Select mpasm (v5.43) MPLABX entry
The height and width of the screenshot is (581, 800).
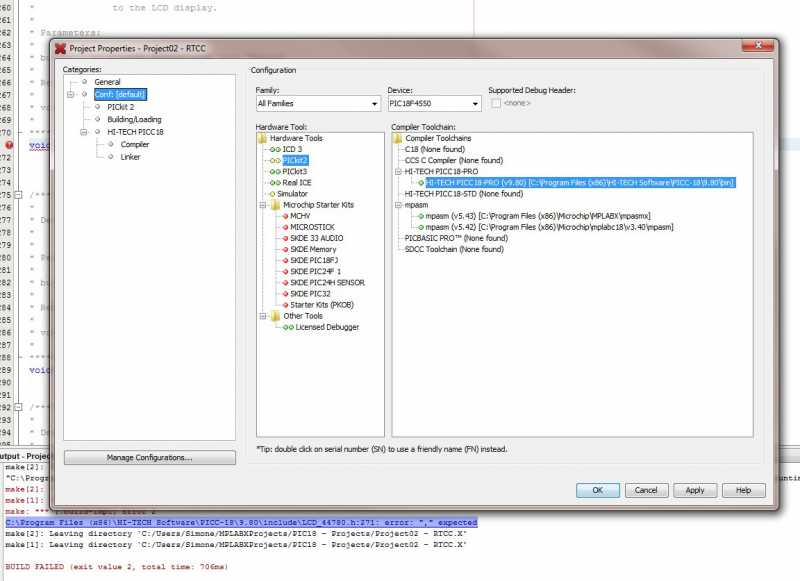538,216
